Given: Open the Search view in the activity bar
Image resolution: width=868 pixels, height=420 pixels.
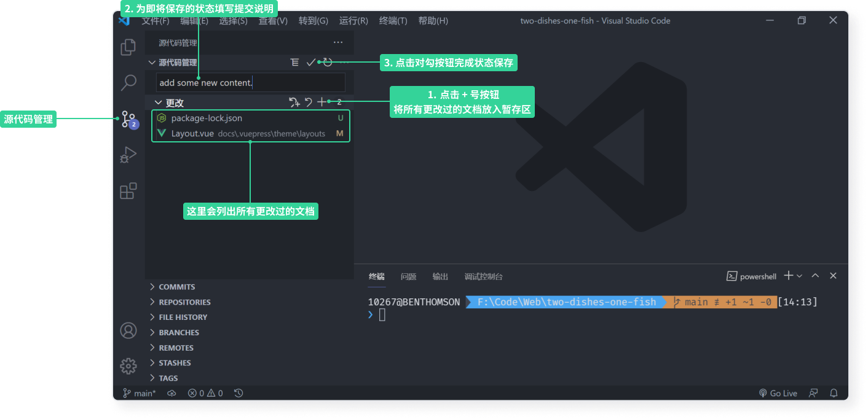Looking at the screenshot, I should [x=128, y=82].
